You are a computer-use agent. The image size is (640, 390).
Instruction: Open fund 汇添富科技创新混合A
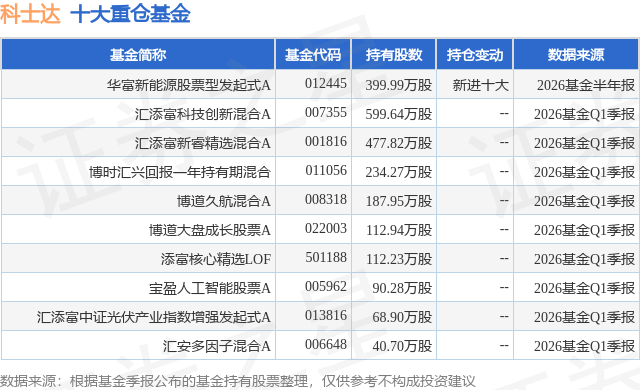(203, 114)
